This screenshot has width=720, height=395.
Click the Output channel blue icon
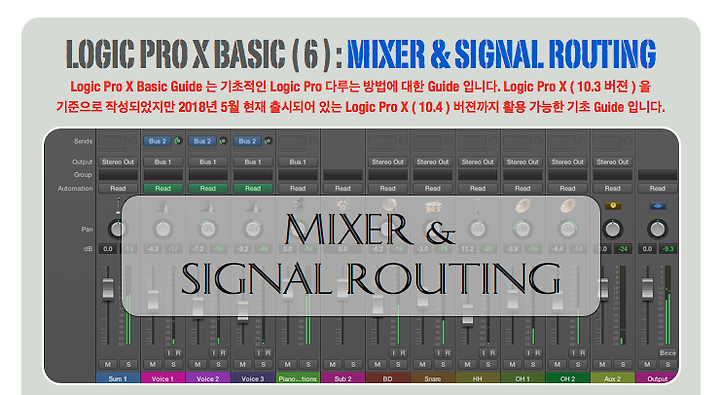pos(658,206)
